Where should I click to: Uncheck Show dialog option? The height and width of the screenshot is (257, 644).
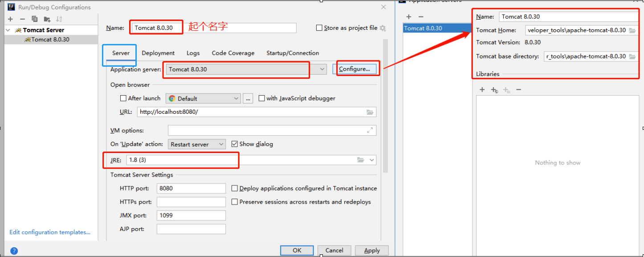click(235, 144)
